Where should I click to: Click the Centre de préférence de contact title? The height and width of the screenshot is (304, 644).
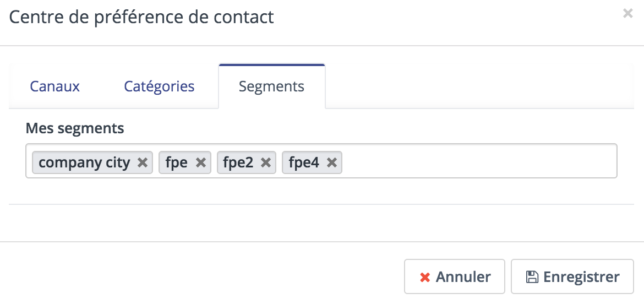(141, 18)
